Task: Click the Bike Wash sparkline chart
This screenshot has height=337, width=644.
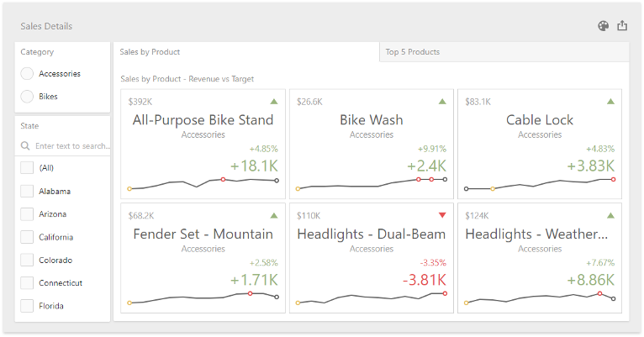Action: pos(371,182)
